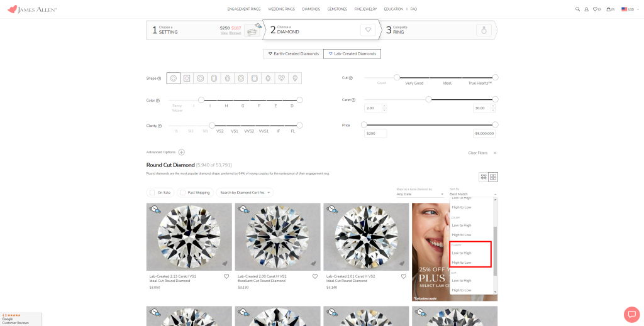Select the Pear diamond shape icon
Image resolution: width=644 pixels, height=326 pixels.
[x=295, y=79]
